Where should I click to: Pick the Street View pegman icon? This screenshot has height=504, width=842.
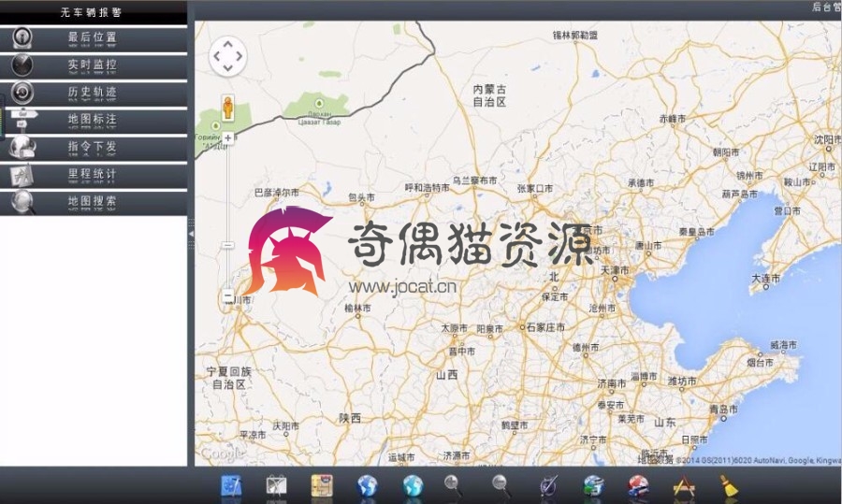pos(227,108)
